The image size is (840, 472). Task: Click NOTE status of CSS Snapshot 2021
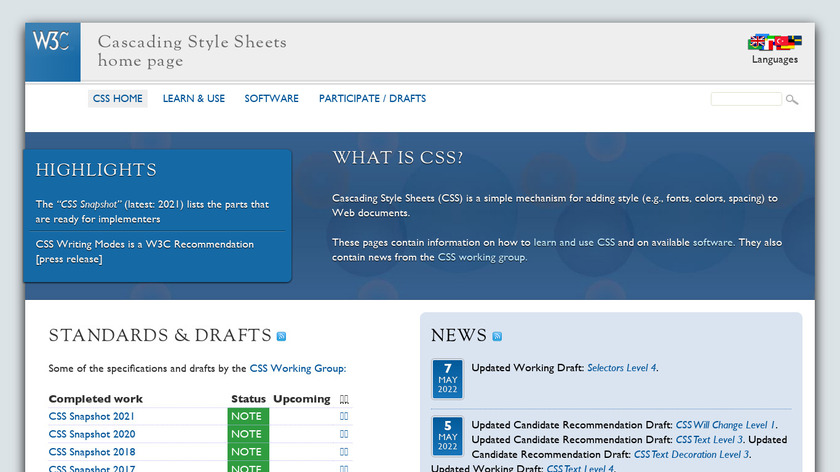(x=248, y=416)
